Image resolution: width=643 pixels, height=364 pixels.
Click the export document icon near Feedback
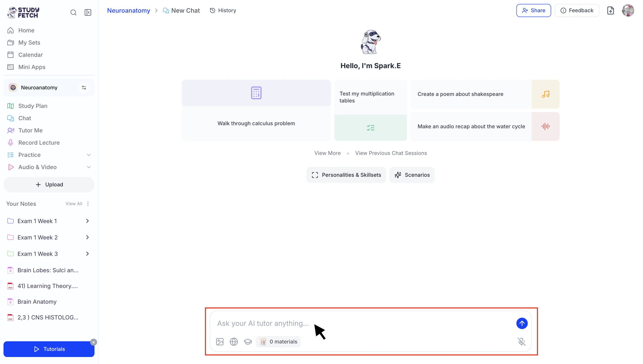tap(610, 10)
